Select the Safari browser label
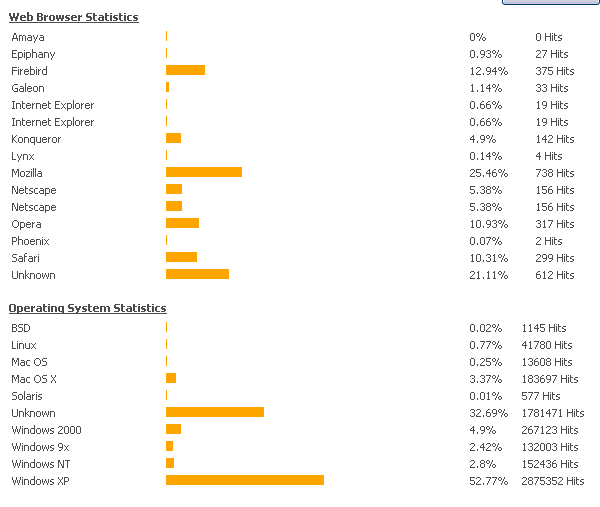Image resolution: width=600 pixels, height=507 pixels. click(26, 258)
